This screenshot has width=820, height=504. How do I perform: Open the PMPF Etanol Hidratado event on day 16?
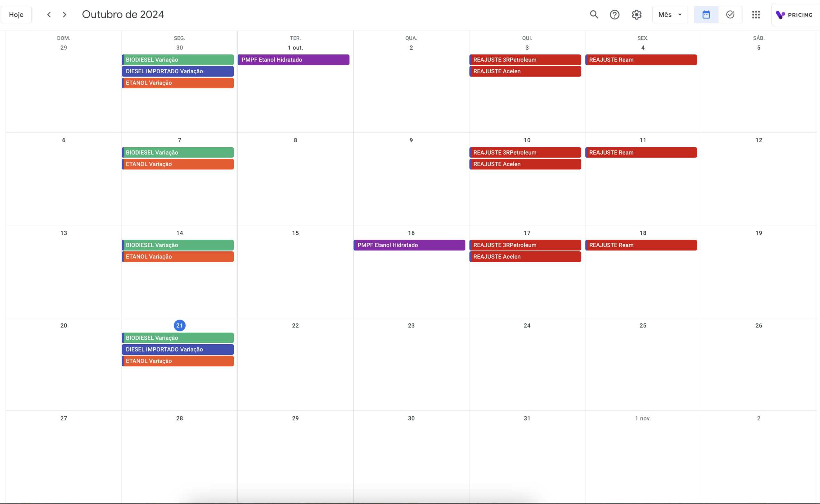pyautogui.click(x=409, y=245)
